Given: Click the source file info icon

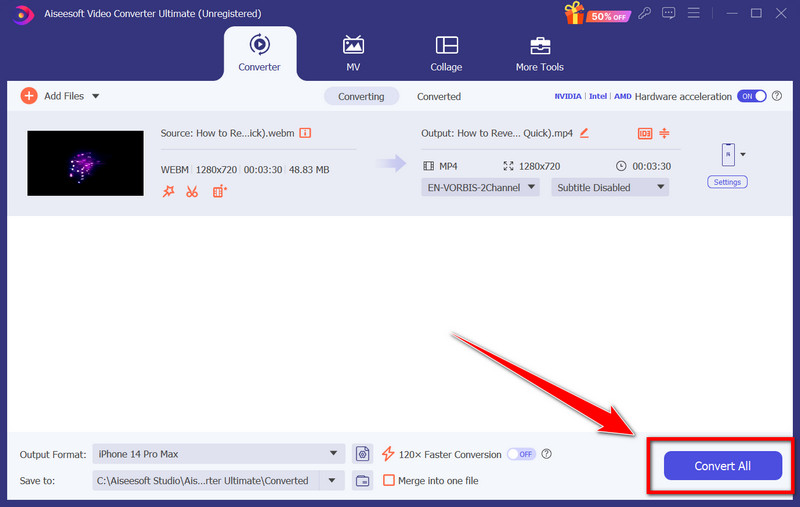Looking at the screenshot, I should (x=305, y=133).
